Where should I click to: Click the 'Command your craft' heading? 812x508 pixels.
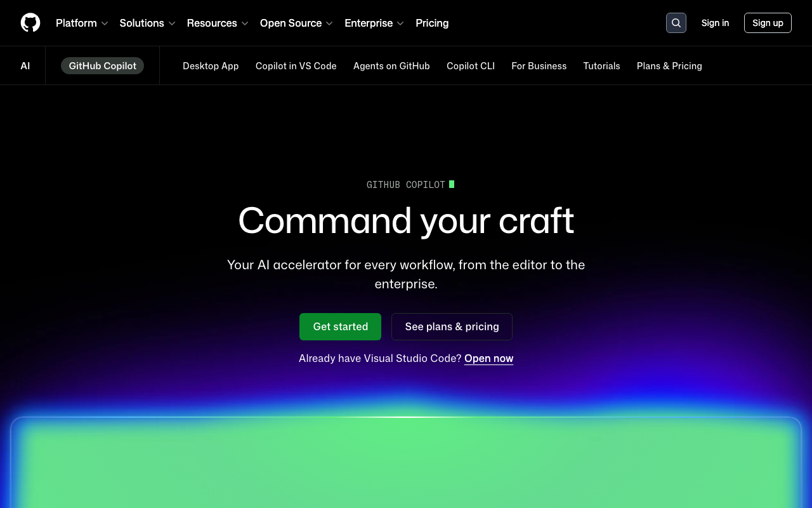tap(406, 220)
